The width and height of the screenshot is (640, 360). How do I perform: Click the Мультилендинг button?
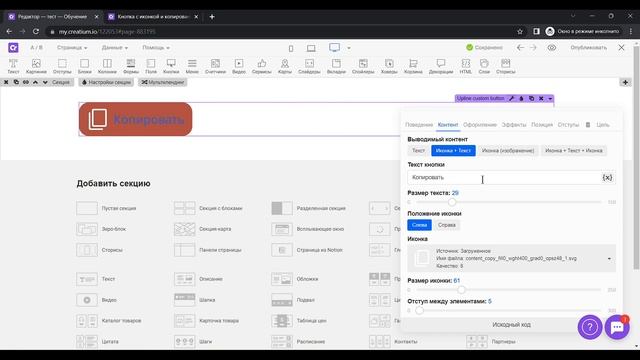point(163,82)
